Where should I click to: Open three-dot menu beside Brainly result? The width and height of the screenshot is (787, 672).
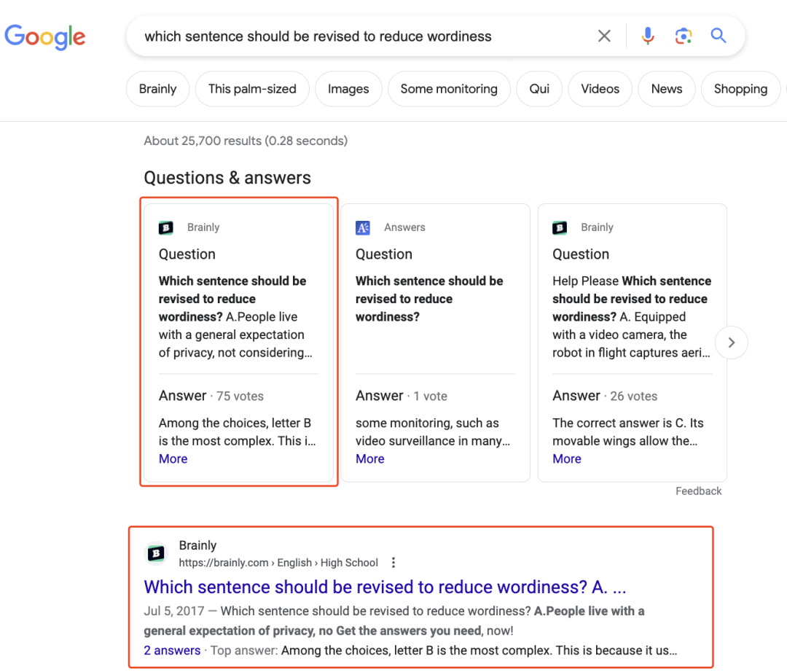pos(393,563)
